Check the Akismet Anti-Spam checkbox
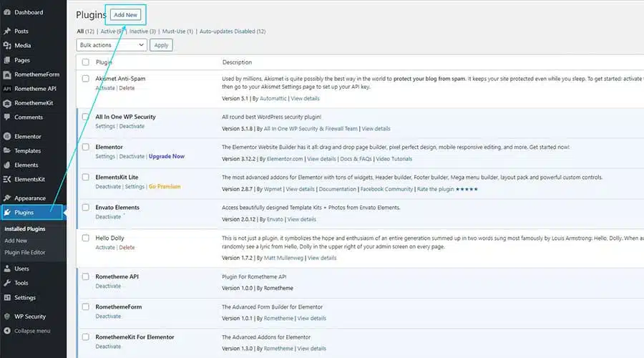 tap(85, 79)
